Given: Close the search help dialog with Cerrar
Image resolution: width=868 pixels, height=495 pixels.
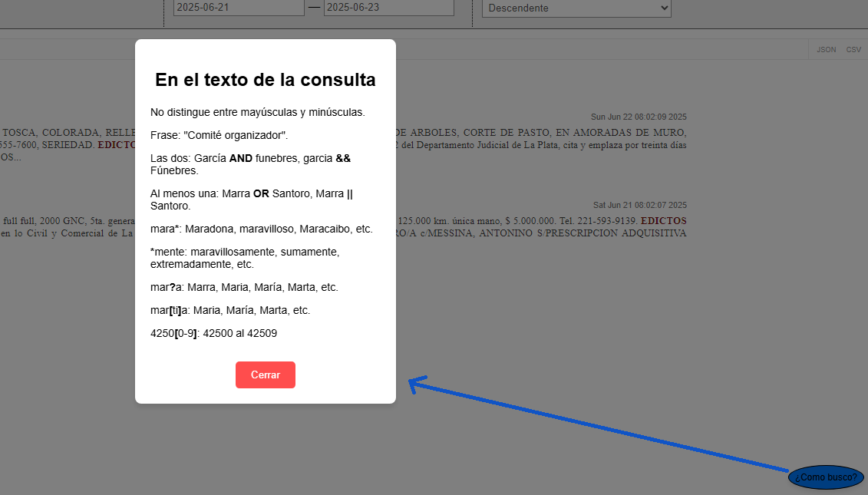Looking at the screenshot, I should (266, 375).
